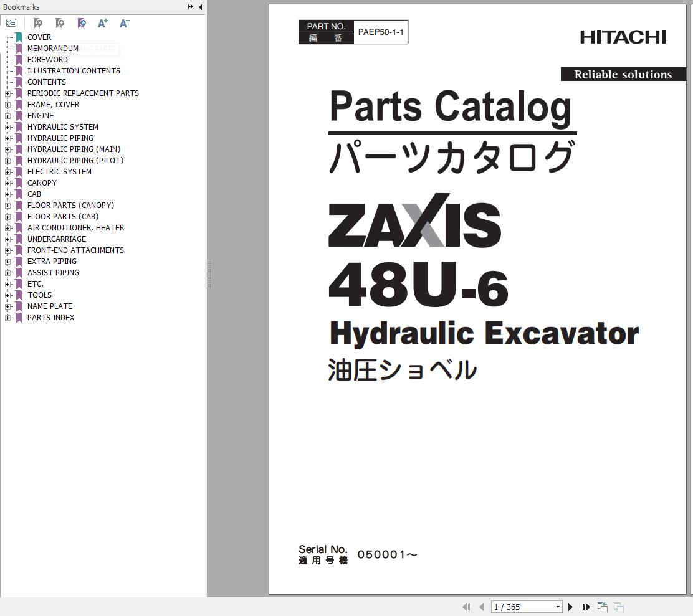The height and width of the screenshot is (616, 693).
Task: Select the NAME PLATE bookmark
Action: [x=50, y=306]
